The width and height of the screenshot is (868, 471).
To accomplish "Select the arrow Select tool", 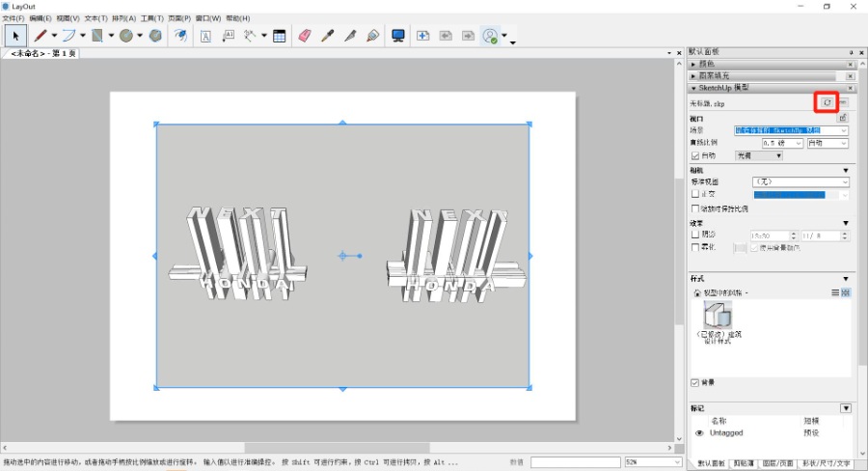I will [15, 36].
